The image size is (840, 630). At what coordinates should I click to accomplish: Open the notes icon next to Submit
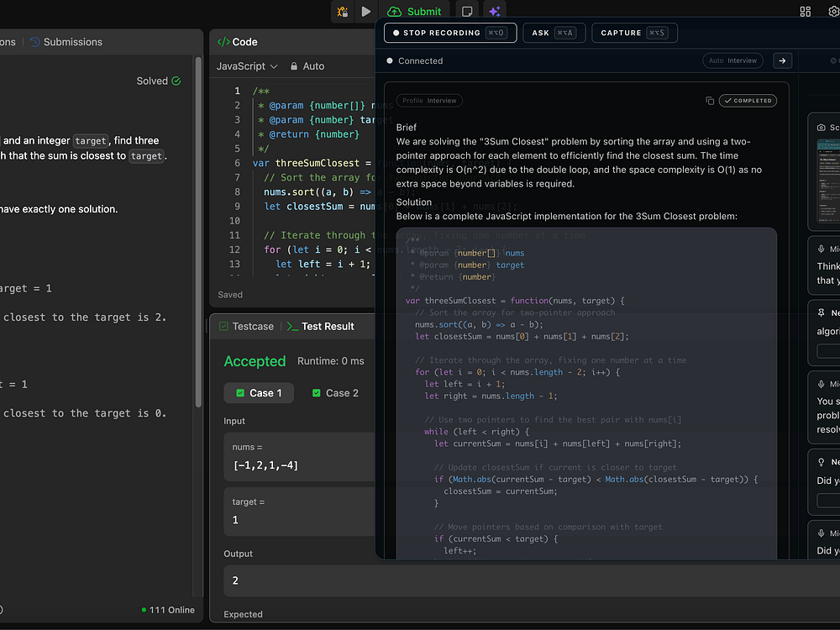468,11
